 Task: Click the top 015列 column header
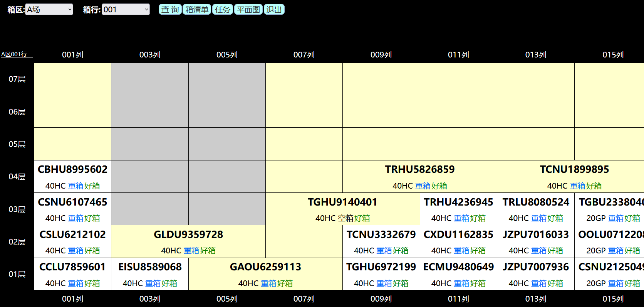coord(613,55)
